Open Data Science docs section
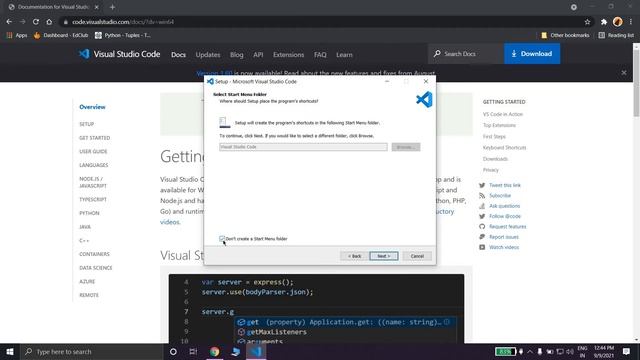 pos(96,268)
